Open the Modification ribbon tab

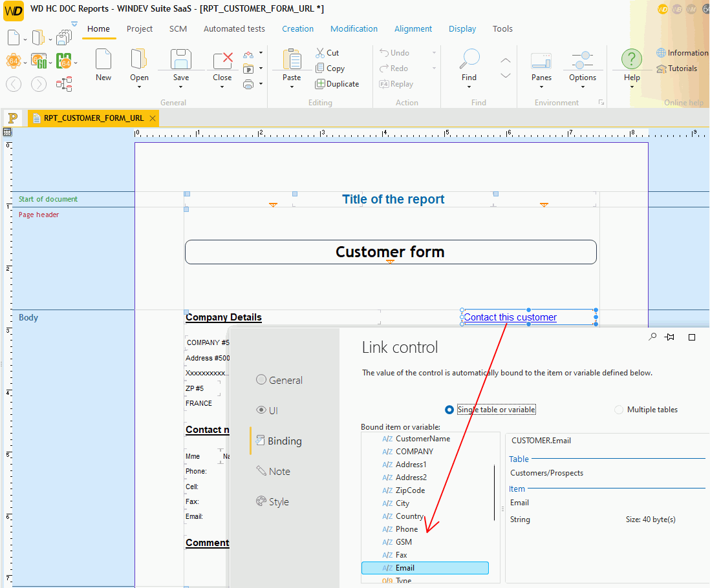click(354, 29)
